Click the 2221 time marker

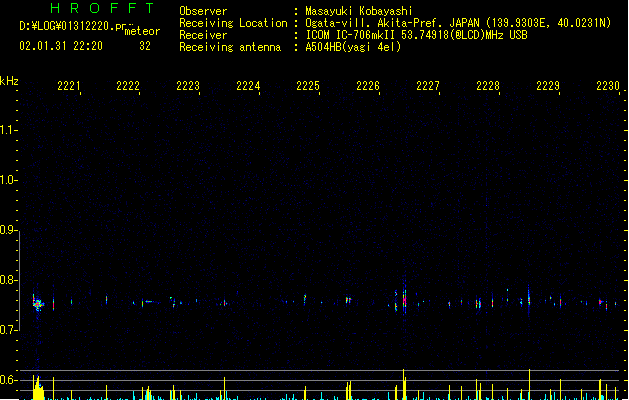coord(69,86)
